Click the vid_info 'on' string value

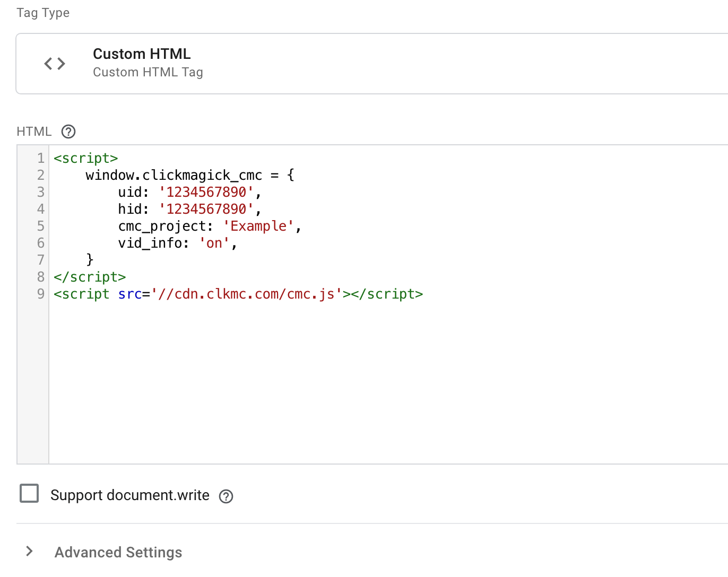tap(214, 243)
